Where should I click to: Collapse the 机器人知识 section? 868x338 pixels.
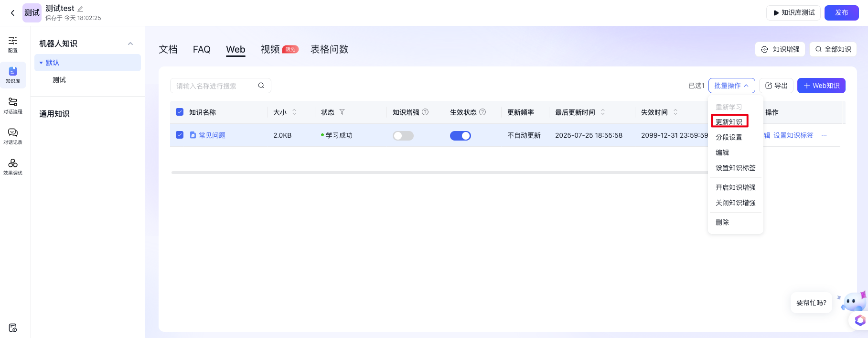130,44
